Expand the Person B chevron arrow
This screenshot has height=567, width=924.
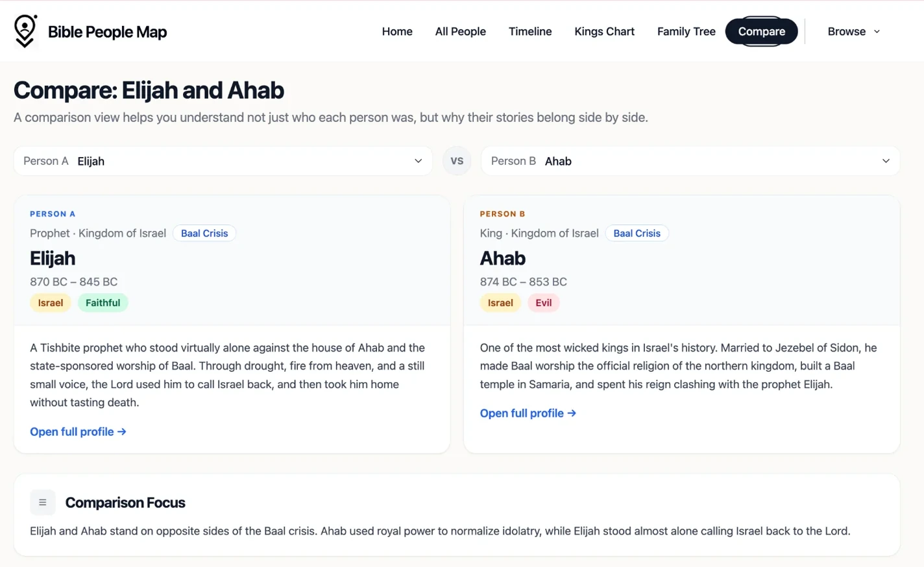886,161
